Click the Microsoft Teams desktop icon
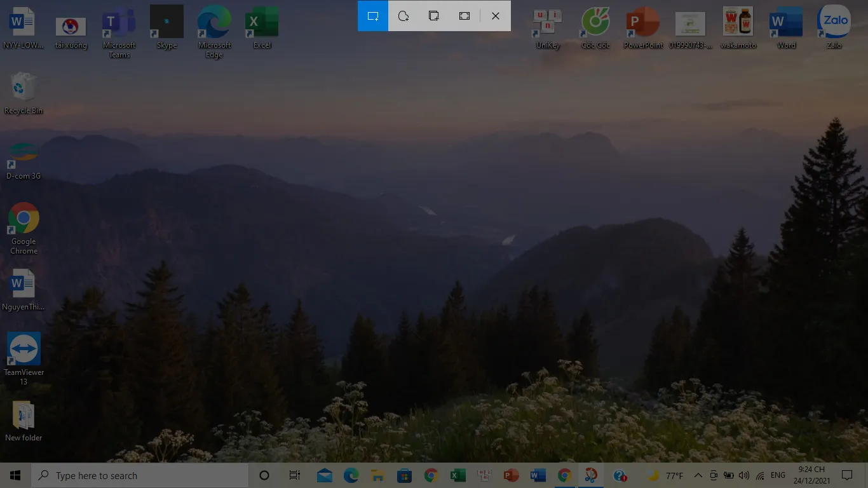868x488 pixels. point(119,24)
